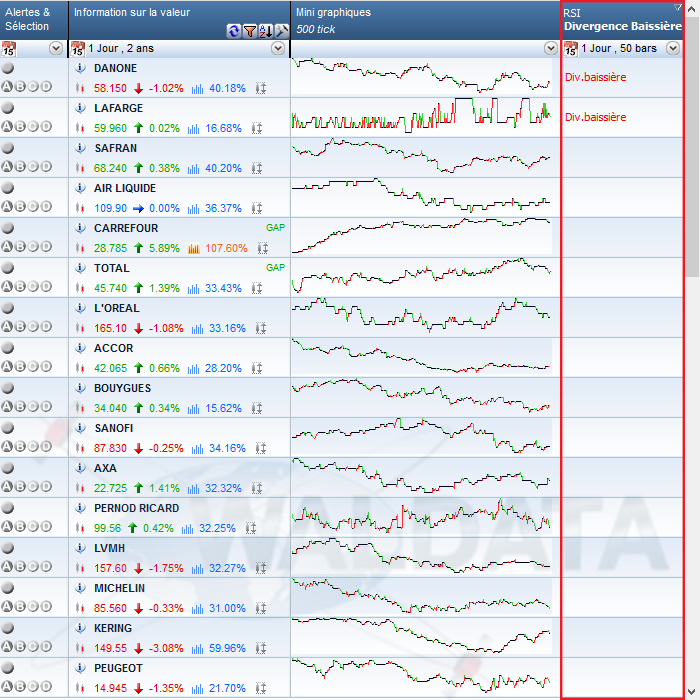Toggle selection C for AIR LIQUIDE row
The width and height of the screenshot is (700, 700).
tap(33, 206)
